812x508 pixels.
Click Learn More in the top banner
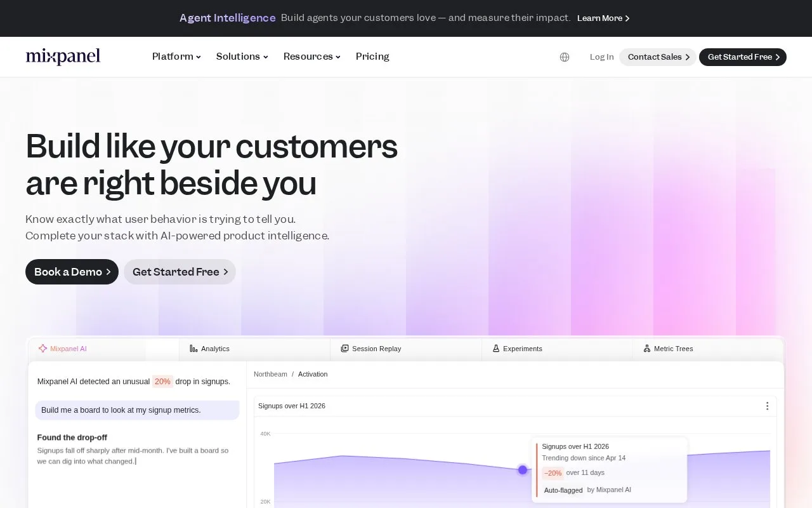click(x=603, y=18)
